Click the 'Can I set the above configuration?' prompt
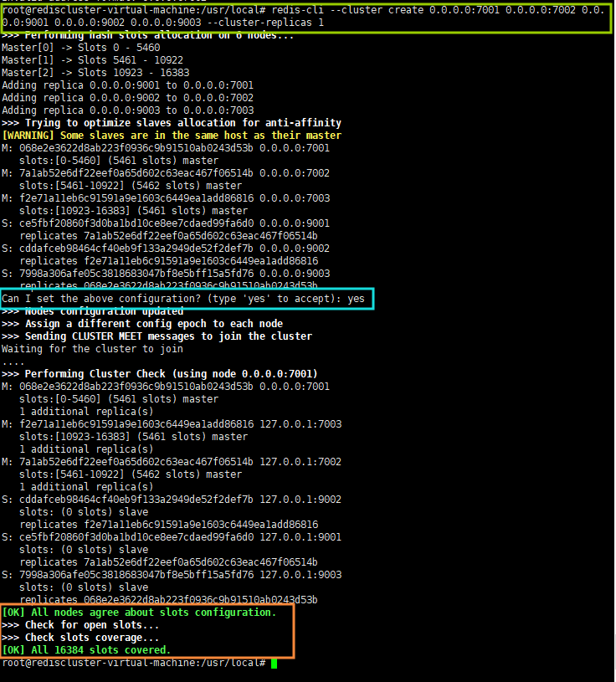This screenshot has width=616, height=682. 182,299
